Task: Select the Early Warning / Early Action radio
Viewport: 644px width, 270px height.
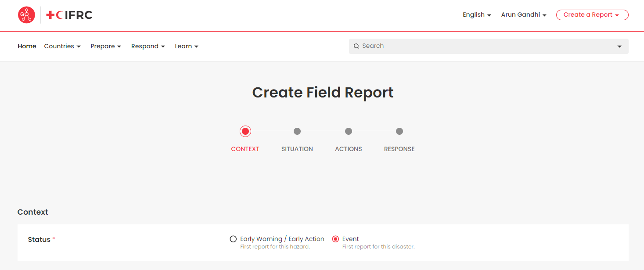Action: [234, 239]
